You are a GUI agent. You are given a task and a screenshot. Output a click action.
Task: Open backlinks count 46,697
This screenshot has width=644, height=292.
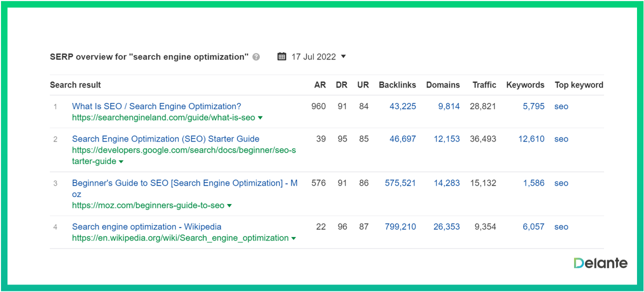[x=403, y=139]
